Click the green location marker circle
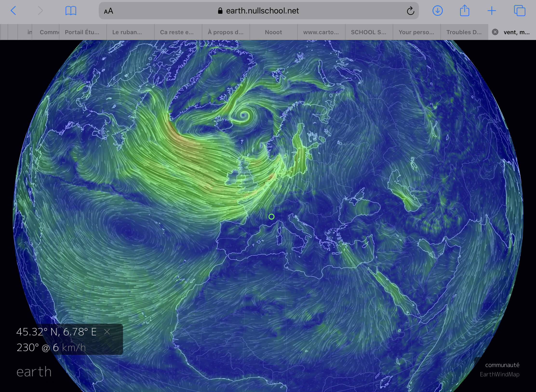The image size is (536, 392). (271, 217)
